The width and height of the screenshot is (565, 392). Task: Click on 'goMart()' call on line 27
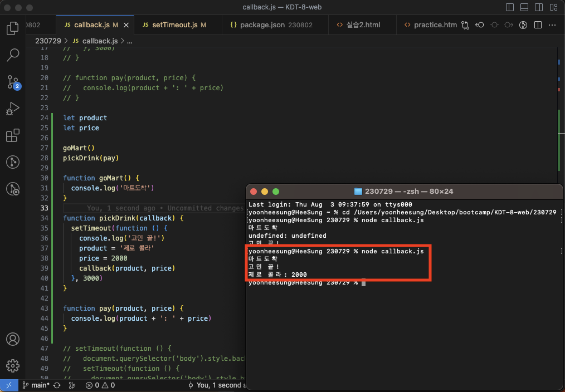(79, 148)
